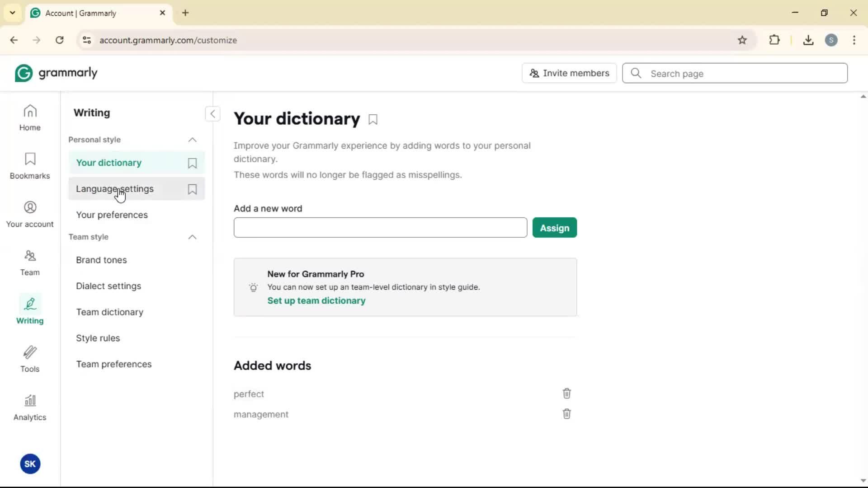This screenshot has height=488, width=868.
Task: Click the 'Invite members' button
Action: (x=569, y=73)
